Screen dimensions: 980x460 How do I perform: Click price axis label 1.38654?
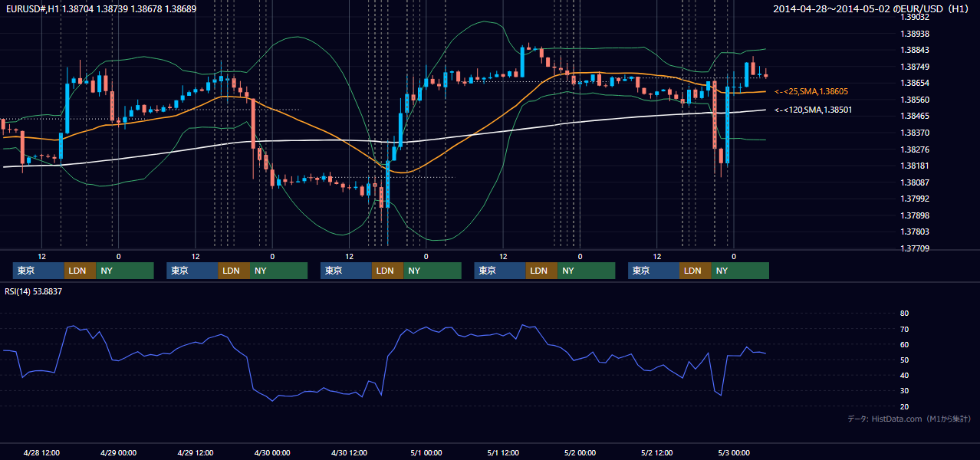click(x=914, y=83)
